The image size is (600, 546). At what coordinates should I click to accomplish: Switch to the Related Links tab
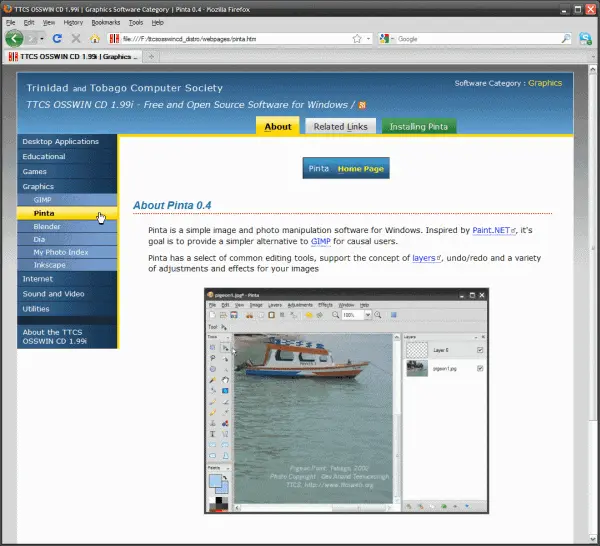coord(340,126)
